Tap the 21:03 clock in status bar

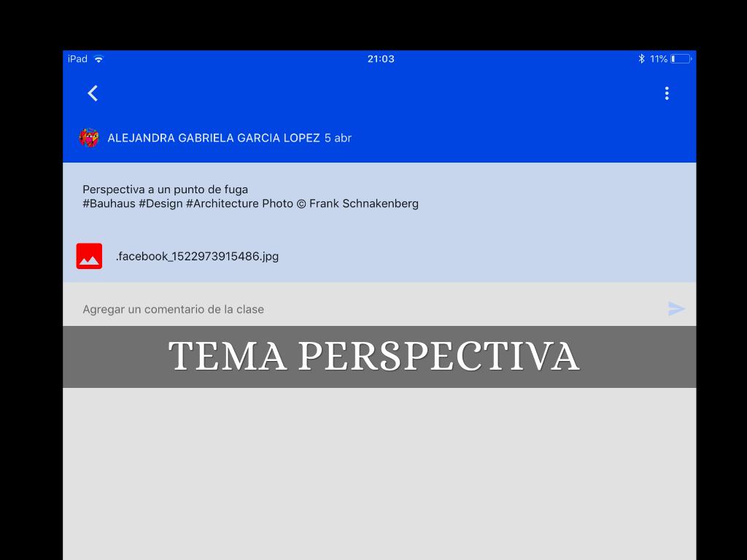click(x=381, y=59)
